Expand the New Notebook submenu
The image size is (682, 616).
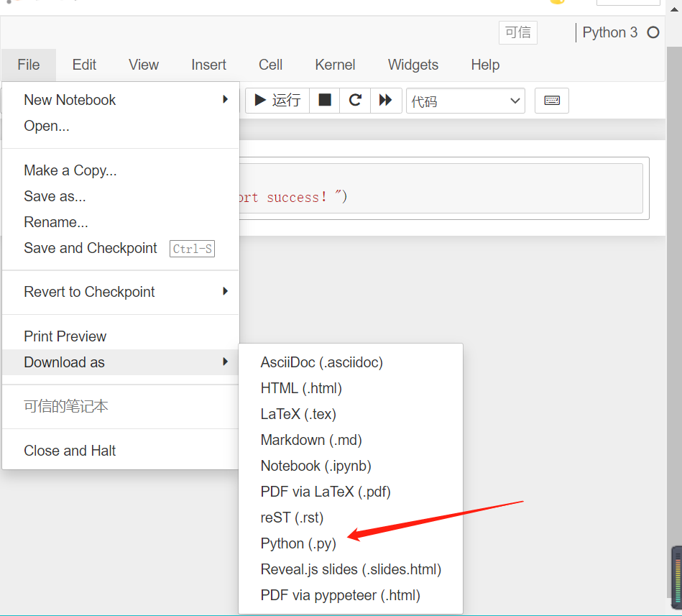(x=69, y=100)
